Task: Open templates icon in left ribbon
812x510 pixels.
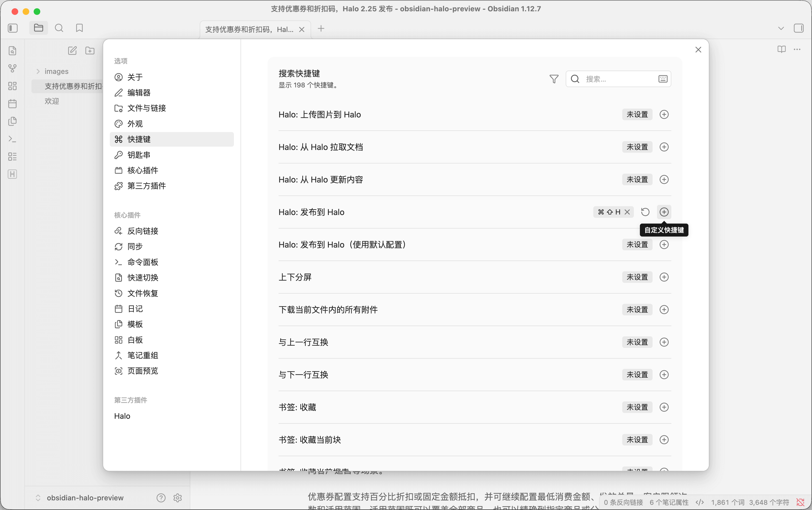Action: point(12,121)
